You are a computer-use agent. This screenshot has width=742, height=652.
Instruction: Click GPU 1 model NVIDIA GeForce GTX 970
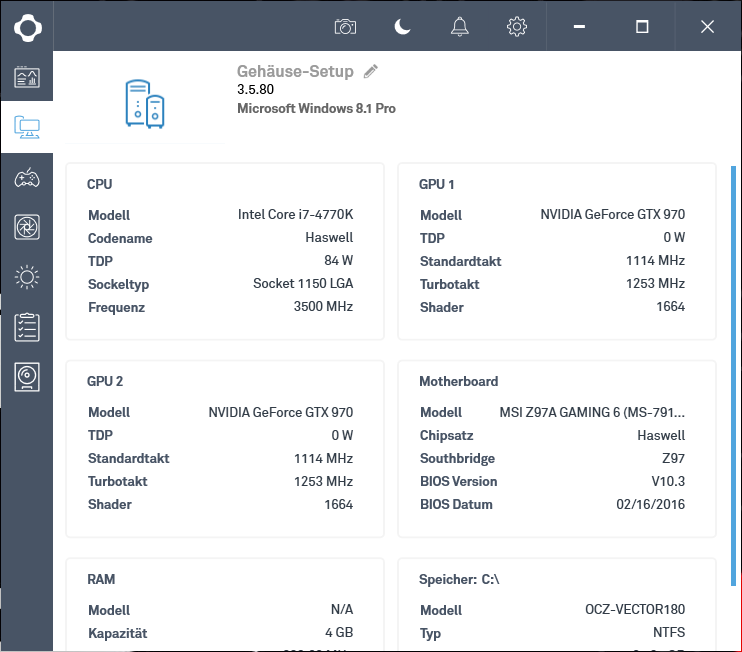(613, 214)
